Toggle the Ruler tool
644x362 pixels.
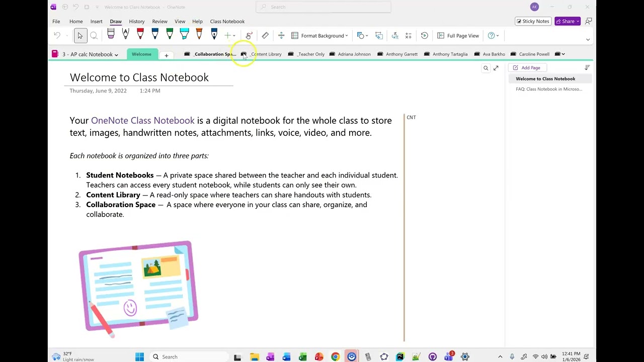(265, 36)
